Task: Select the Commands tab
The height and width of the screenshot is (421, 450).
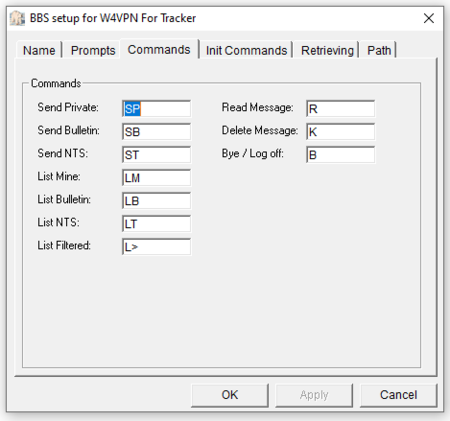Action: click(159, 49)
